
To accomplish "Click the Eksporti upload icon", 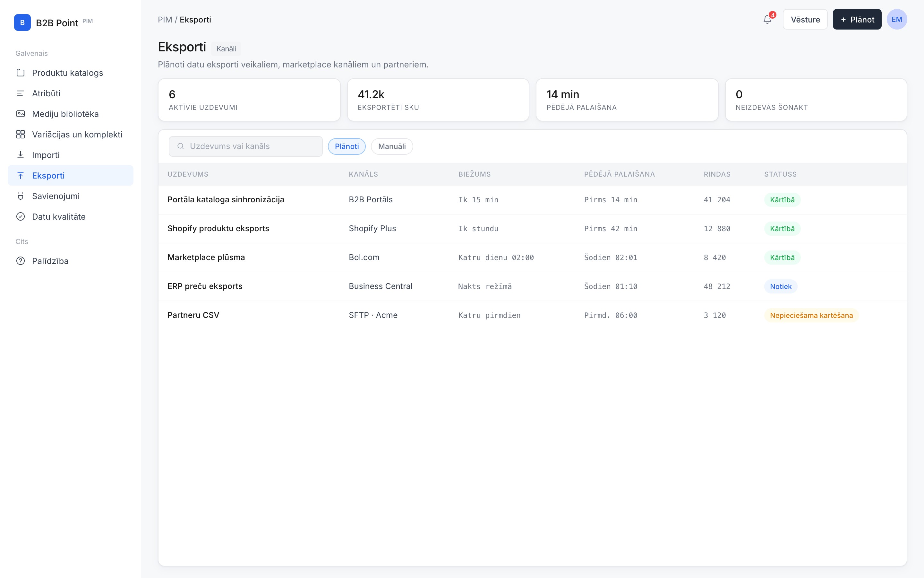I will 21,175.
